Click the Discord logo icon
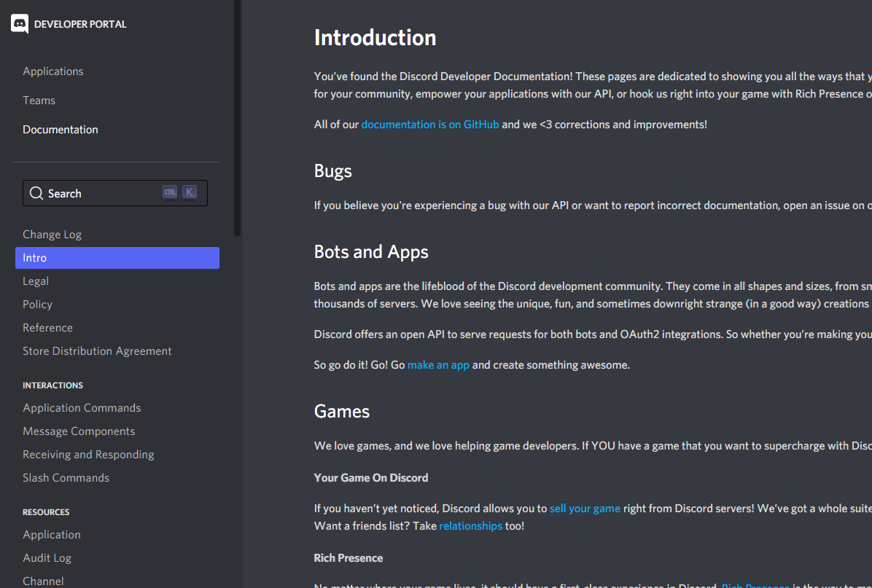Screen dimensions: 872x588 coord(20,24)
